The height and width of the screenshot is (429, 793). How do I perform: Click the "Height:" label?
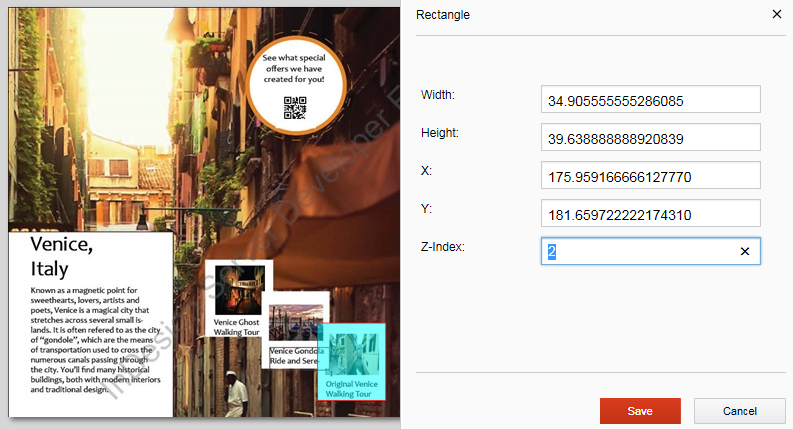pyautogui.click(x=439, y=133)
